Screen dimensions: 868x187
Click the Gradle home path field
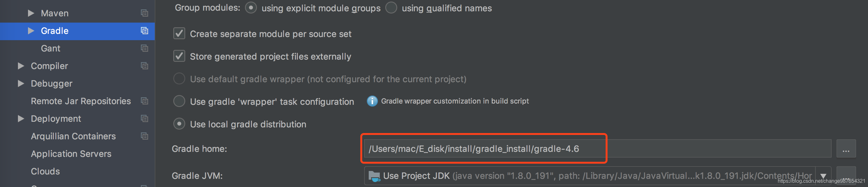pyautogui.click(x=598, y=149)
